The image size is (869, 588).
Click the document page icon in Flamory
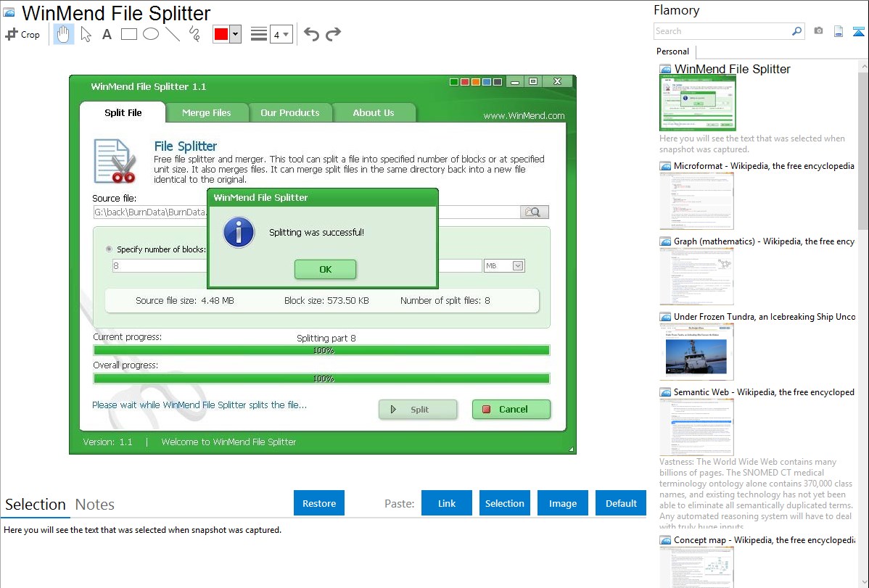(x=839, y=31)
